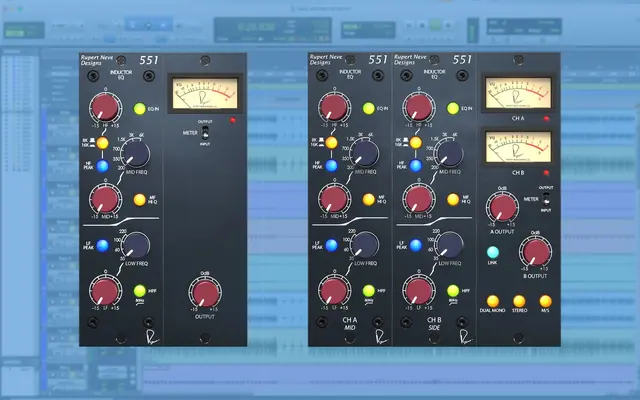The height and width of the screenshot is (400, 640).
Task: Enable LF PEAK on the mono 551 plugin
Action: tap(102, 245)
